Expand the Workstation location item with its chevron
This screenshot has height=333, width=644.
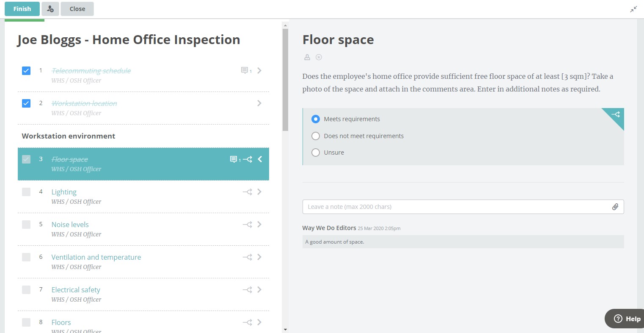click(259, 103)
